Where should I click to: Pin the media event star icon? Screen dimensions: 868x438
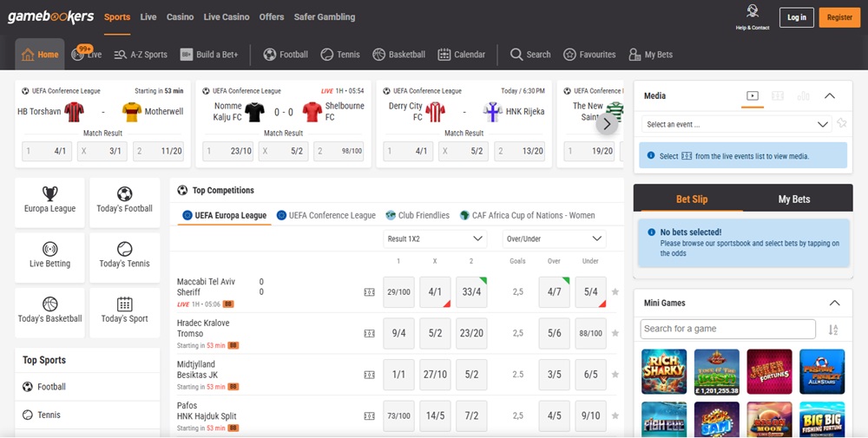point(841,123)
